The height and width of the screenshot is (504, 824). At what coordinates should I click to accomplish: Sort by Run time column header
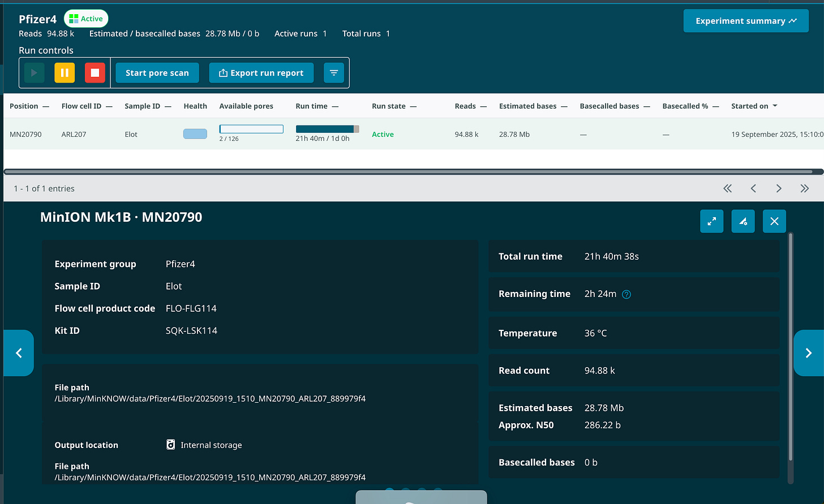point(317,106)
